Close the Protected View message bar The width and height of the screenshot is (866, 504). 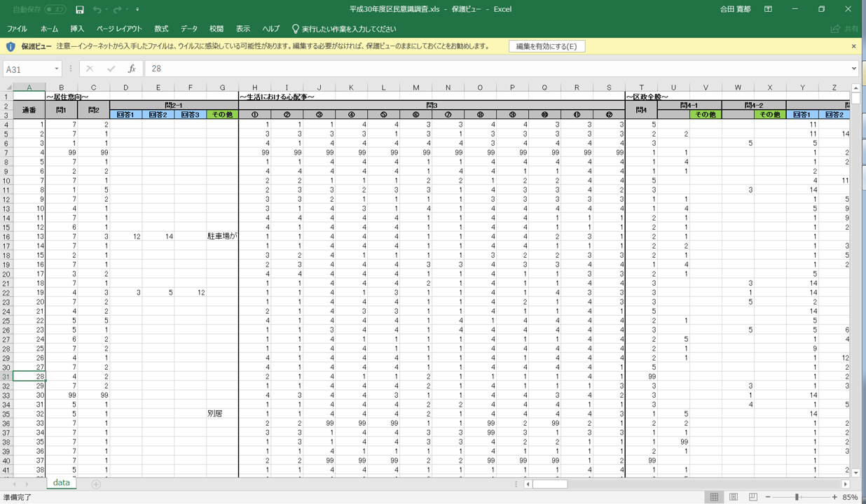point(853,46)
